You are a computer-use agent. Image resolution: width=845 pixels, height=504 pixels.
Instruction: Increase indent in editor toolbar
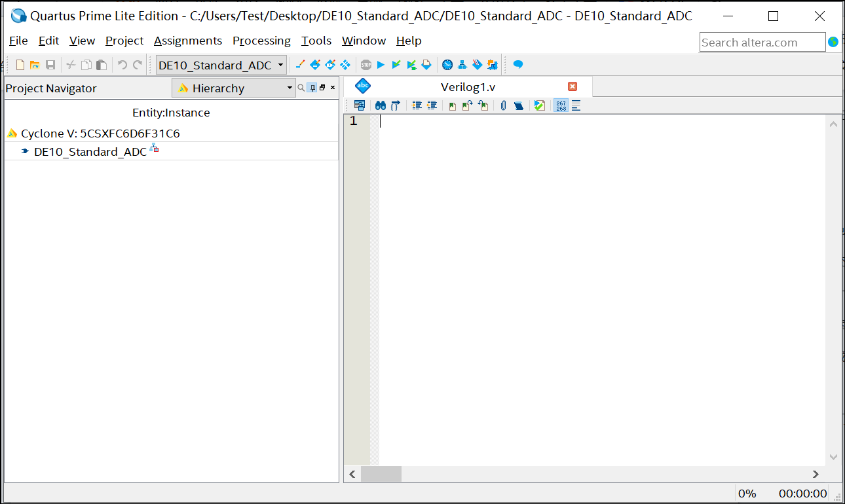click(x=417, y=105)
